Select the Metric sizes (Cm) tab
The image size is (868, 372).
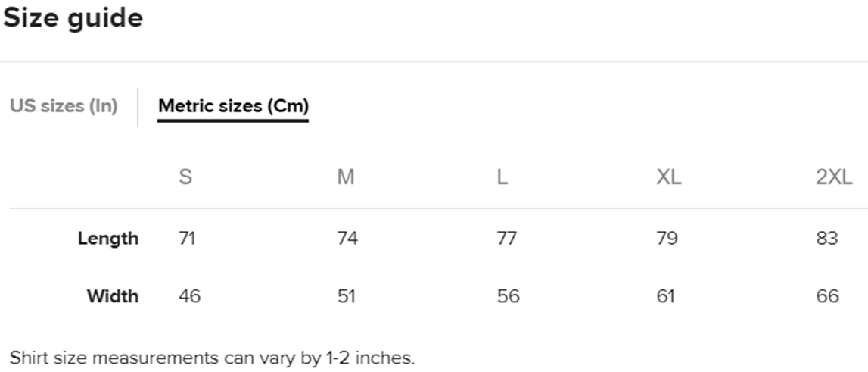pyautogui.click(x=233, y=106)
